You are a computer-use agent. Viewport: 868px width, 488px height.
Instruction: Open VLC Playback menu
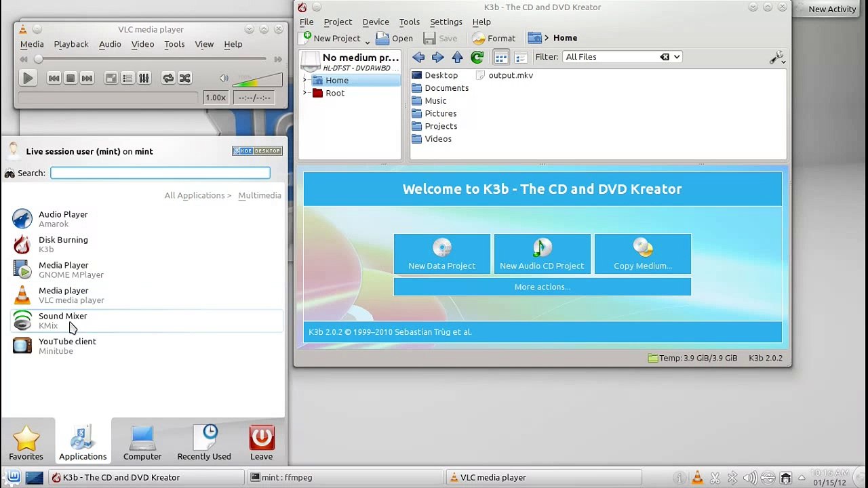pos(71,44)
